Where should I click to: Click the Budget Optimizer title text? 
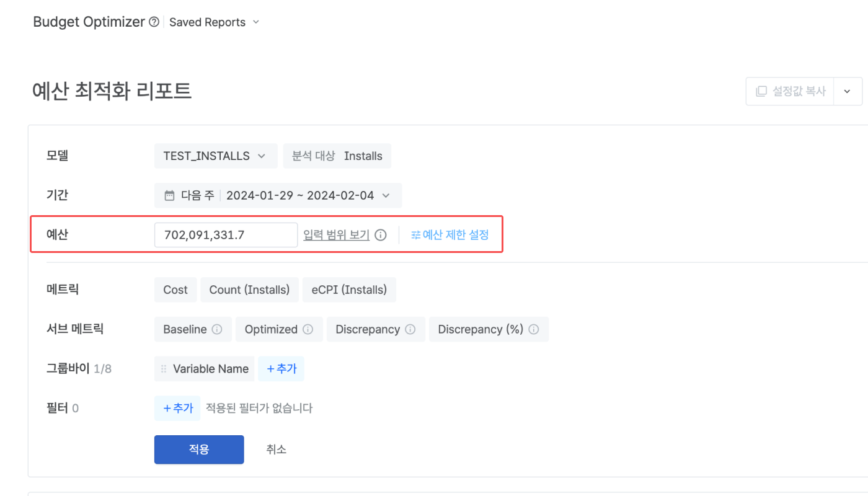click(x=89, y=22)
